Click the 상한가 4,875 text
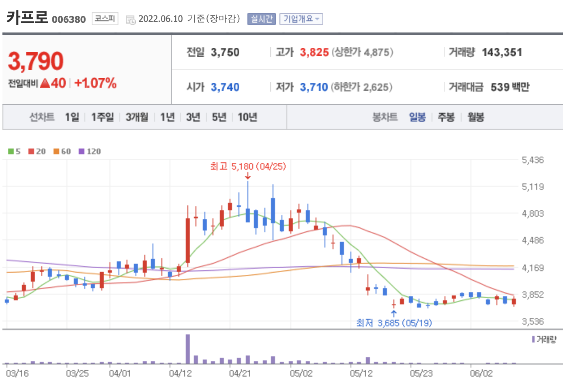This screenshot has height=392, width=563. point(362,52)
